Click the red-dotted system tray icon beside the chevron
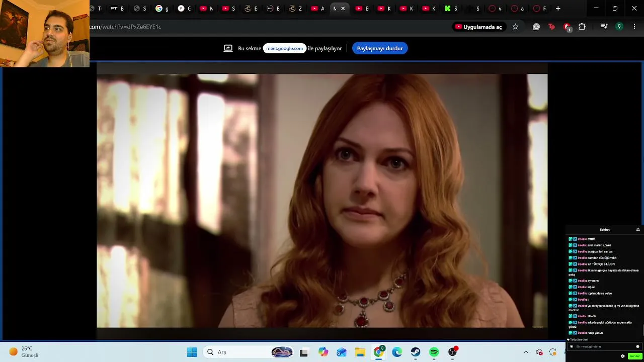Viewport: 644px width, 362px height. click(x=539, y=352)
